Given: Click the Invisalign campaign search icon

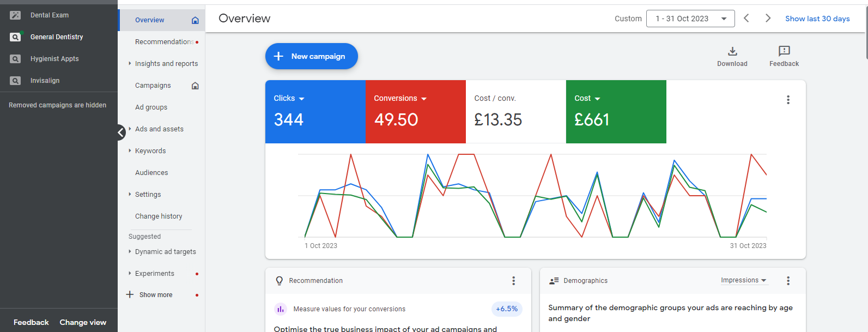Looking at the screenshot, I should pyautogui.click(x=15, y=81).
